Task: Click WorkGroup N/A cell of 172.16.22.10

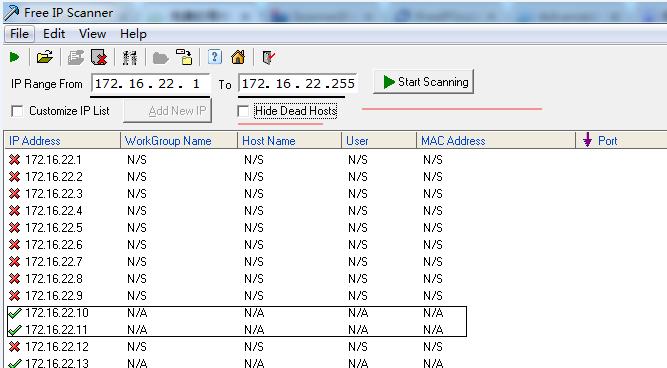Action: (137, 313)
